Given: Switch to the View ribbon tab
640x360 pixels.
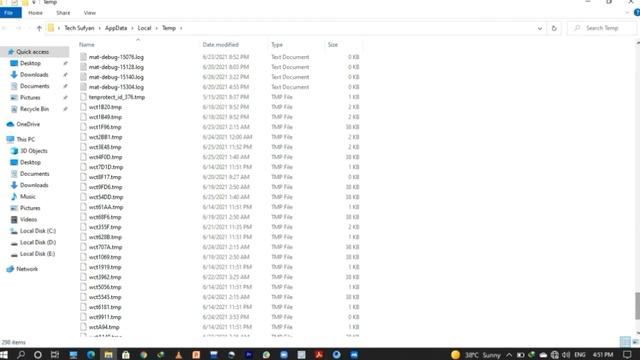Looking at the screenshot, I should tap(89, 13).
